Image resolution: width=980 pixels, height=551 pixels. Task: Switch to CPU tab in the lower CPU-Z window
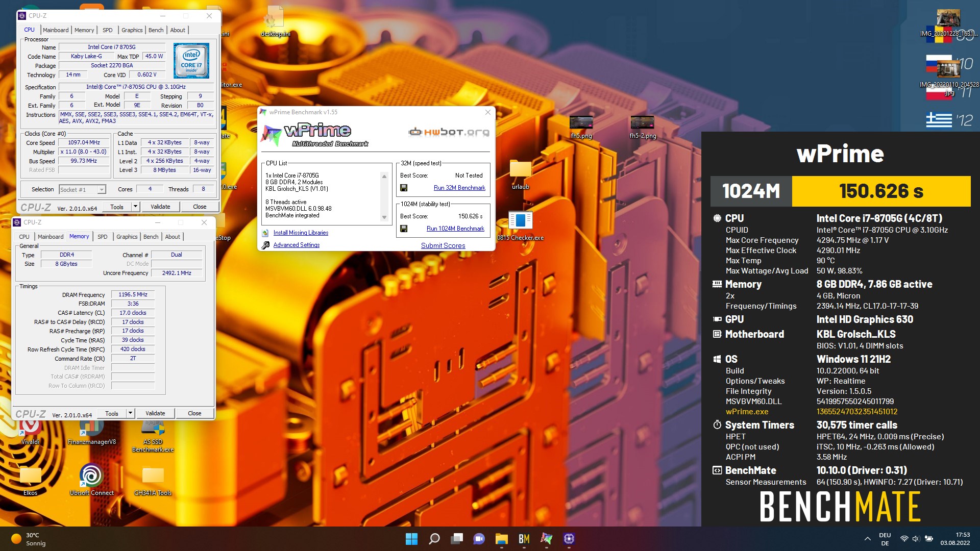(x=24, y=237)
